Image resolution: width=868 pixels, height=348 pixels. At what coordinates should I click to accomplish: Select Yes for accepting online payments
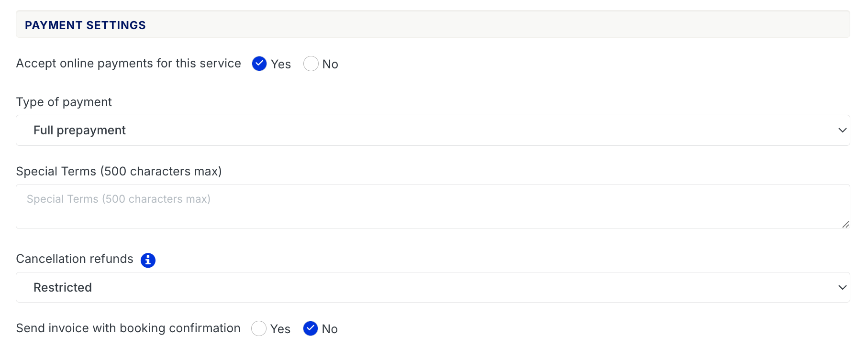(x=259, y=64)
